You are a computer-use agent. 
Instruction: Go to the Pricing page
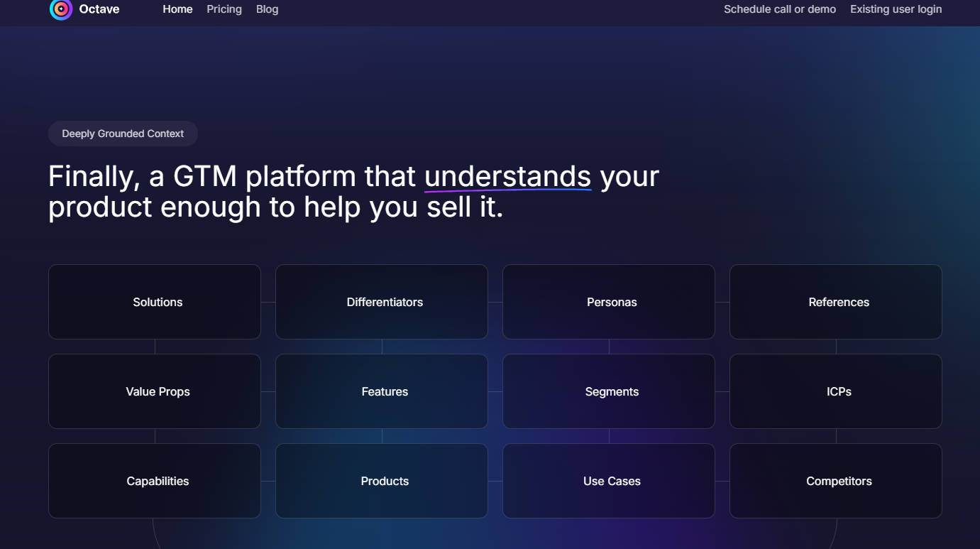tap(224, 9)
